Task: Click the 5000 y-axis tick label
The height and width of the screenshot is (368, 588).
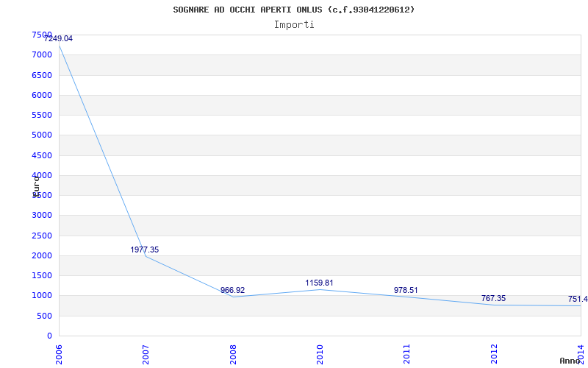Action: [x=42, y=135]
